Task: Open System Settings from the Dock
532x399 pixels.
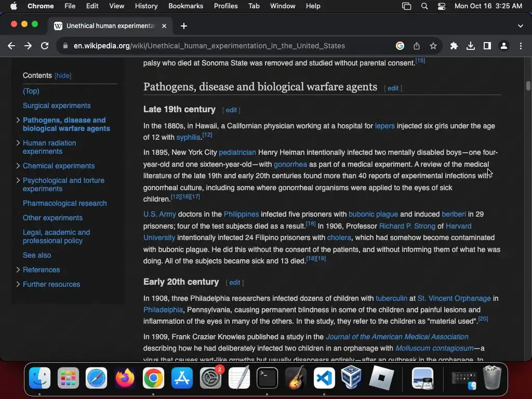Action: pyautogui.click(x=210, y=378)
